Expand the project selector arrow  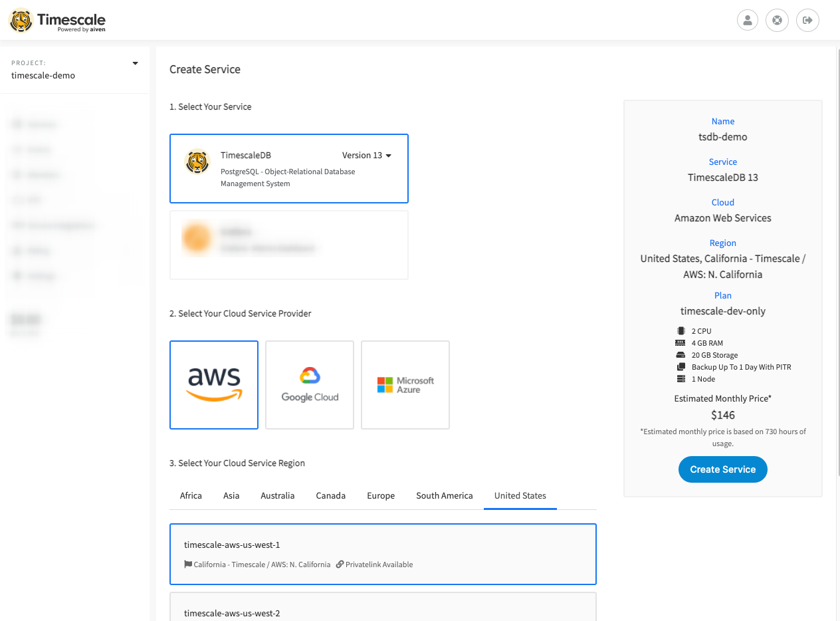coord(136,63)
